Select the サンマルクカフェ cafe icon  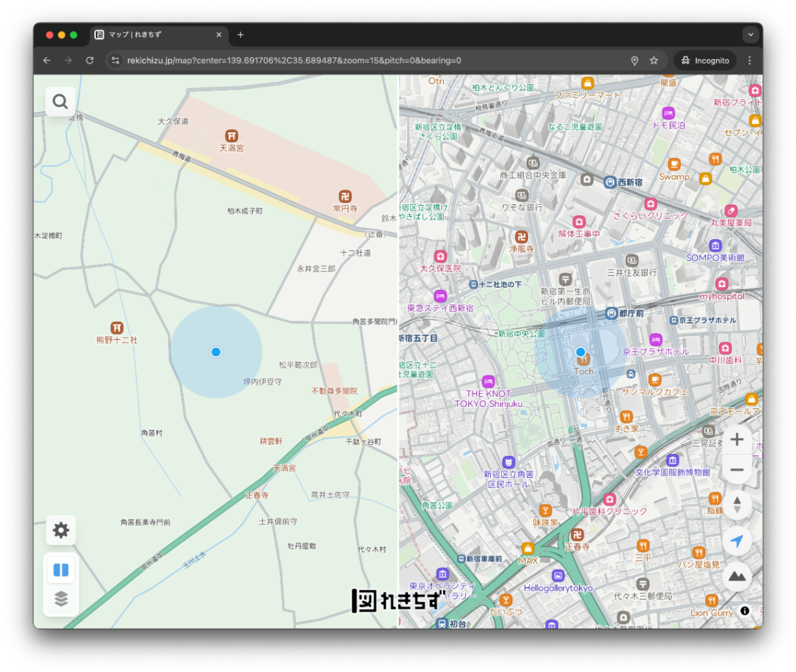point(655,380)
